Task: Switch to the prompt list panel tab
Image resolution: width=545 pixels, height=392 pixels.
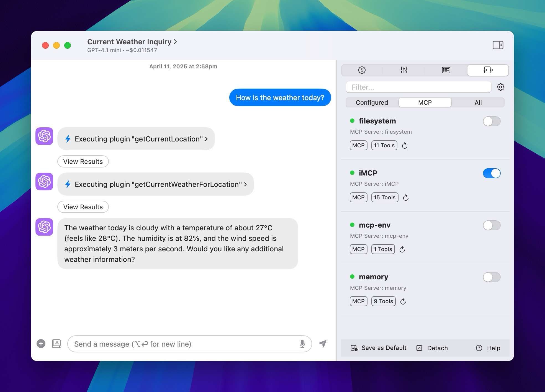Action: pyautogui.click(x=446, y=70)
